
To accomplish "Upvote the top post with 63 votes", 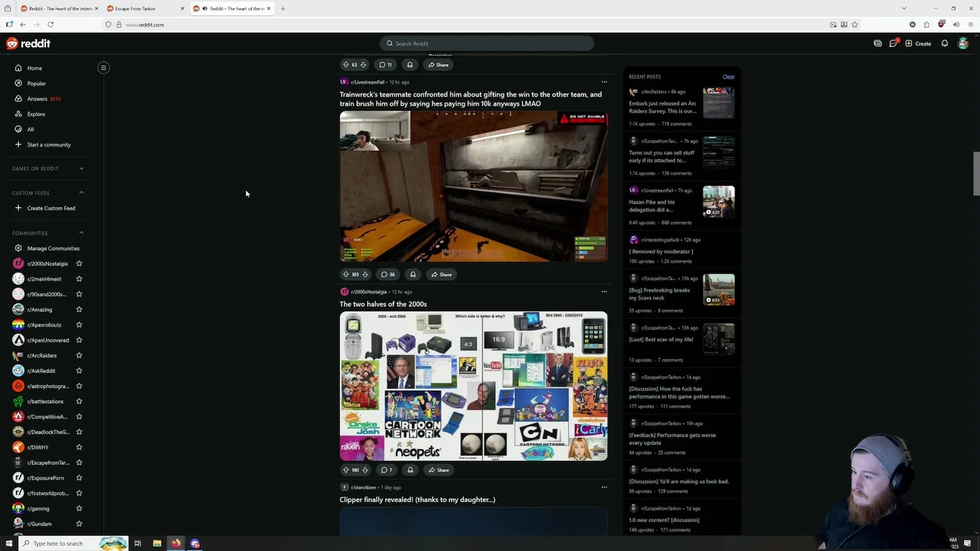I will click(346, 65).
